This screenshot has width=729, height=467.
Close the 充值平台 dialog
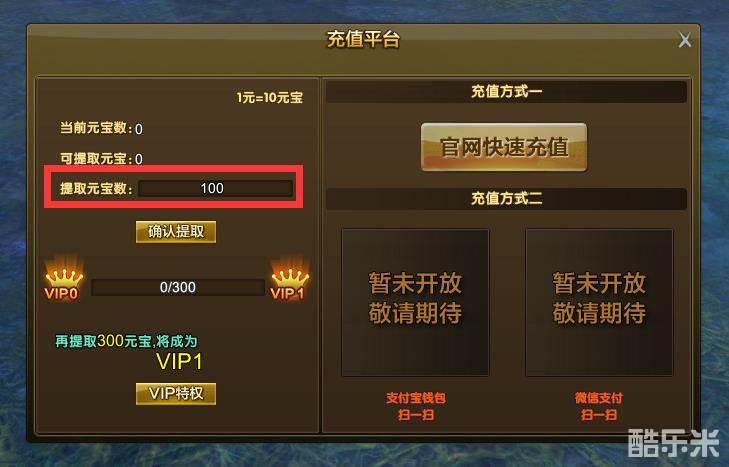point(684,40)
